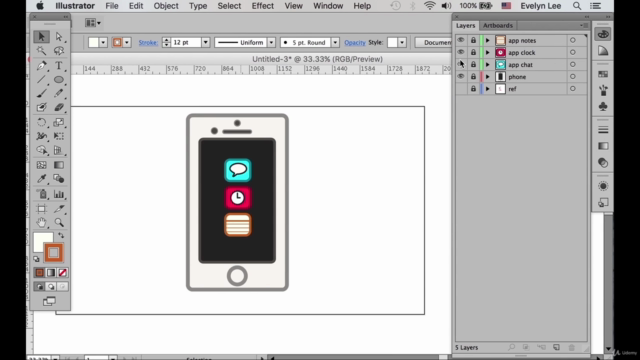Select the Magic Wand tool
The height and width of the screenshot is (360, 640).
coord(41,51)
